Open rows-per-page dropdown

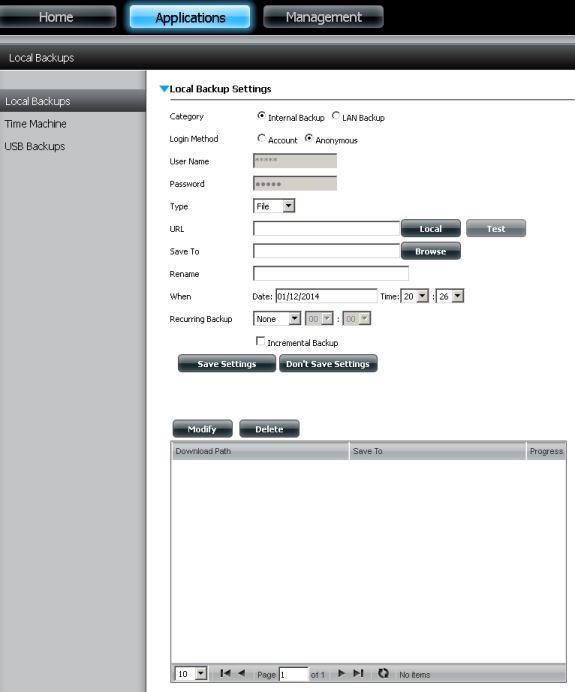tap(191, 674)
